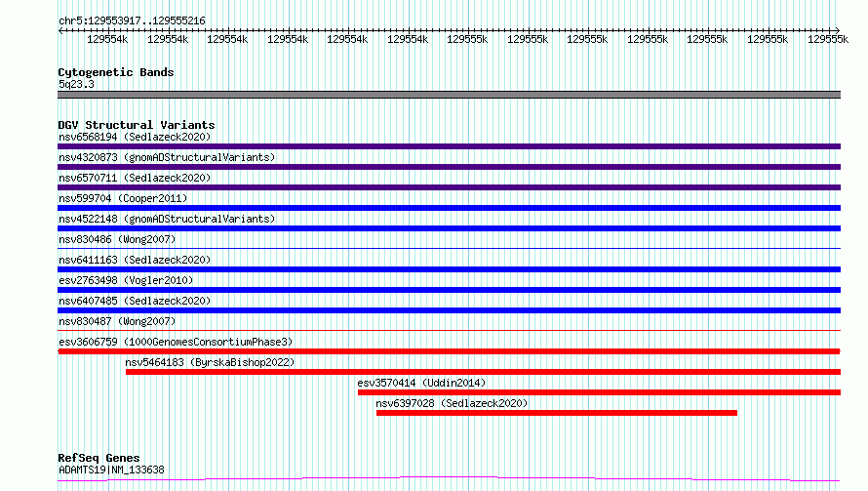Image resolution: width=868 pixels, height=491 pixels.
Task: Select nsv6411163 (Sedlazeck2020) variant label
Action: click(x=135, y=260)
